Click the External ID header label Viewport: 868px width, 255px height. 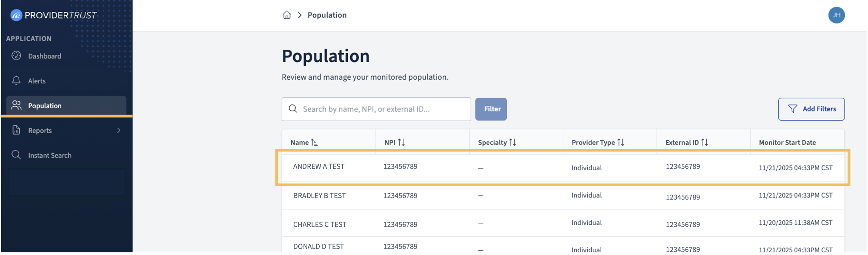pyautogui.click(x=682, y=143)
